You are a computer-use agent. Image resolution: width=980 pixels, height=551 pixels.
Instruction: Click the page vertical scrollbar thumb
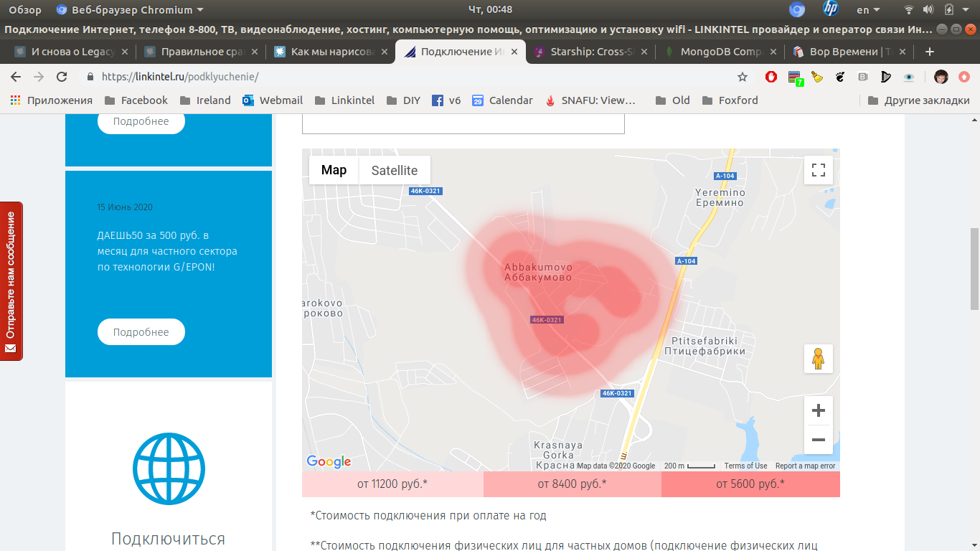(x=974, y=268)
